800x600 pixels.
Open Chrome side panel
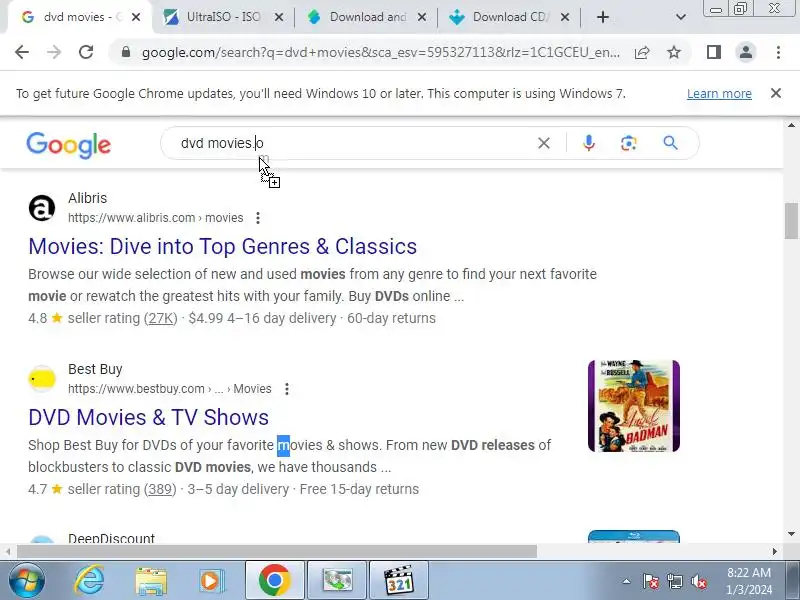pos(714,52)
